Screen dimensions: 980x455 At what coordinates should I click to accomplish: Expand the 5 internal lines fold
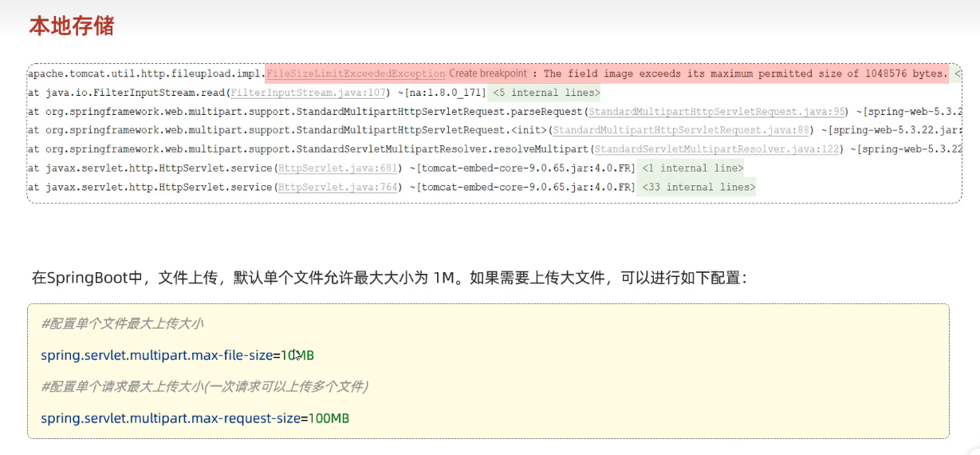pyautogui.click(x=546, y=93)
